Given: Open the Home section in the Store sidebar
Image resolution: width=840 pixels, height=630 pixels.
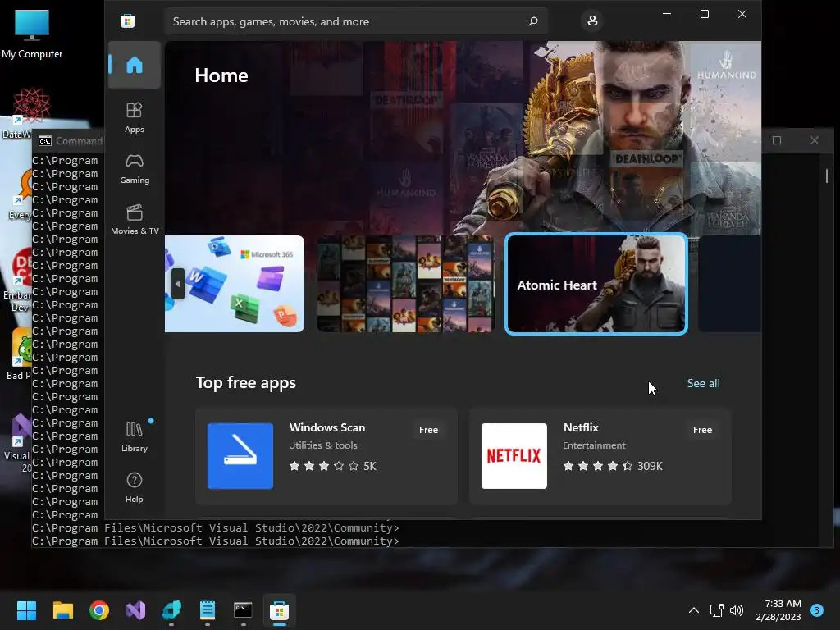Looking at the screenshot, I should [x=135, y=65].
